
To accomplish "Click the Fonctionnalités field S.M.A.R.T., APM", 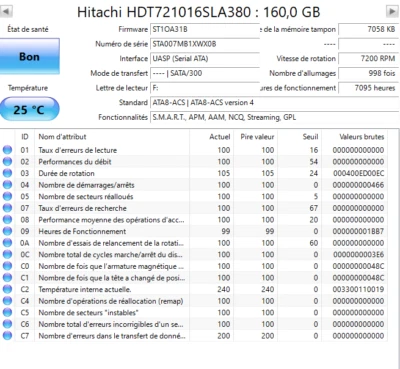I will pyautogui.click(x=275, y=117).
